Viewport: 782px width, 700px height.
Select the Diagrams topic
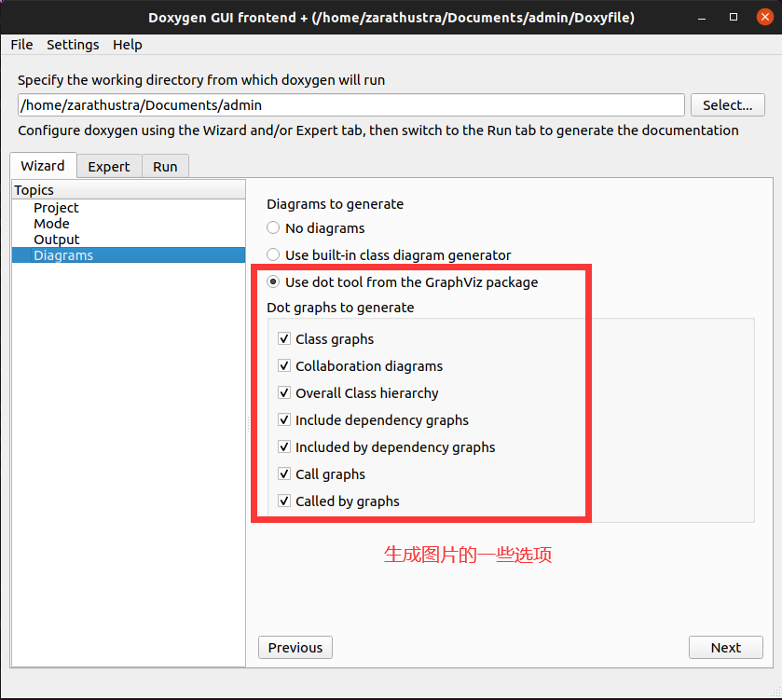[129, 255]
